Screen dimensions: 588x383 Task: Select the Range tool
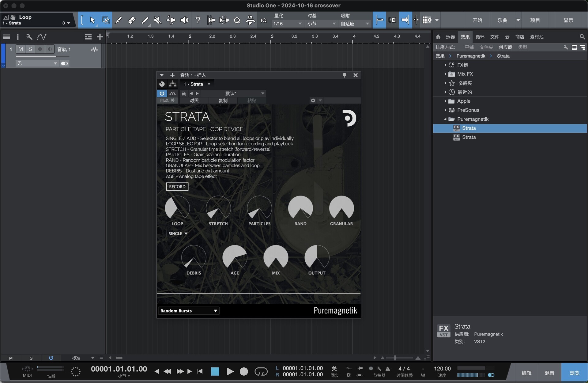click(x=106, y=20)
